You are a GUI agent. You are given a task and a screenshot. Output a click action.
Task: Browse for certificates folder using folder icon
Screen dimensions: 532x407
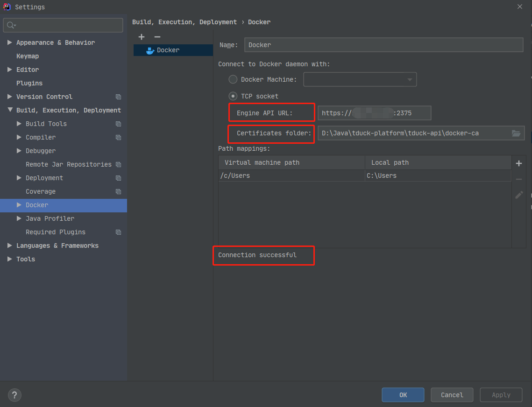click(x=516, y=133)
